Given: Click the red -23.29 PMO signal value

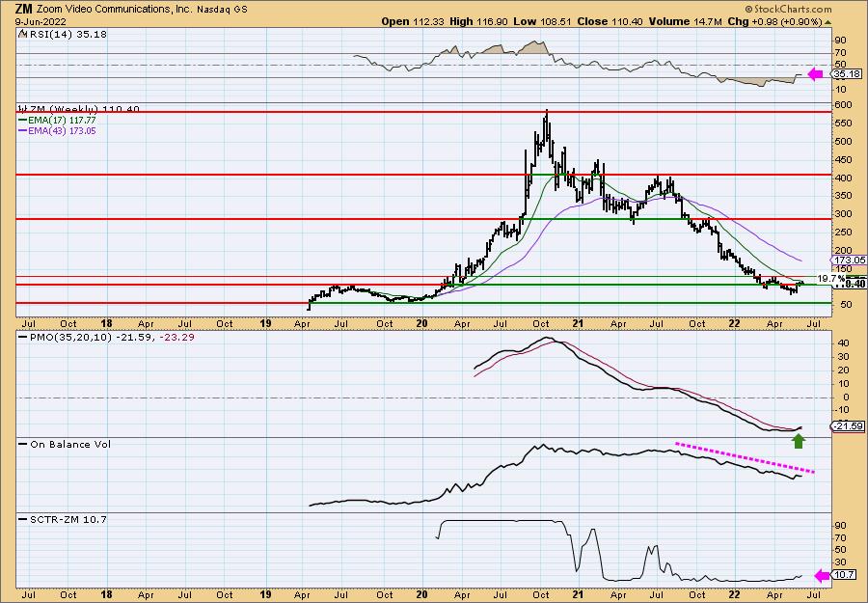Looking at the screenshot, I should pos(176,337).
